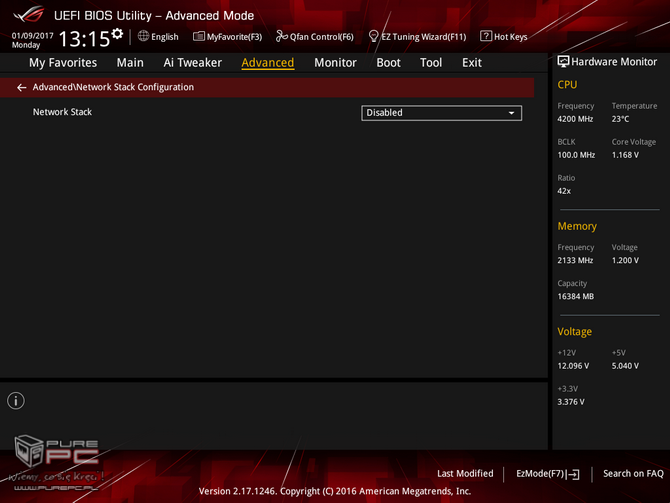
Task: Open the Tool tab
Action: 431,63
